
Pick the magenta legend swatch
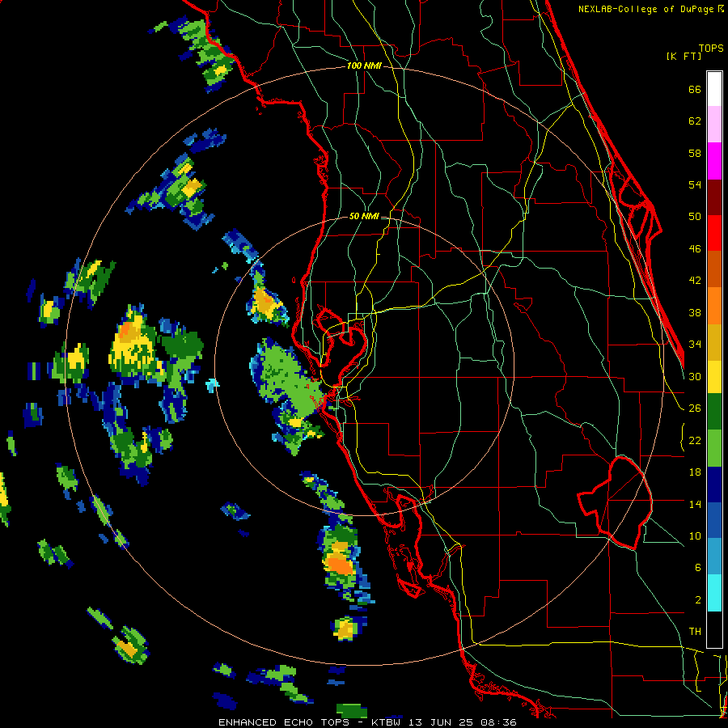[x=714, y=161]
